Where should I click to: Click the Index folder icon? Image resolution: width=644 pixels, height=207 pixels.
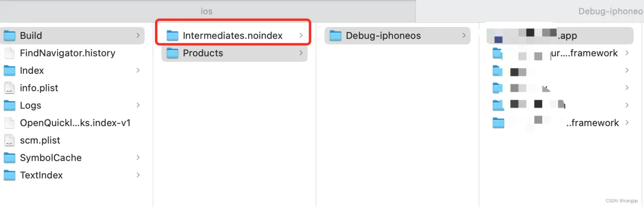coord(9,71)
